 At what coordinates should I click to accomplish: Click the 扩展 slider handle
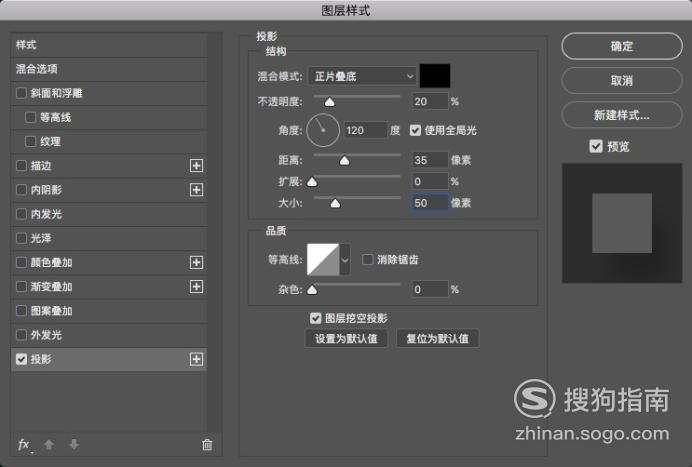tap(312, 181)
